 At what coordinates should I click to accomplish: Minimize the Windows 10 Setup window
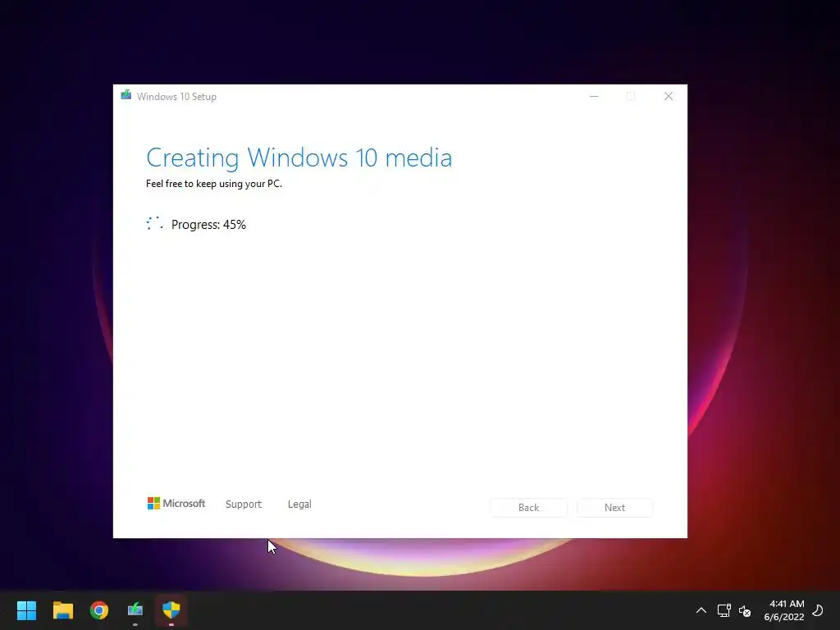click(x=594, y=97)
